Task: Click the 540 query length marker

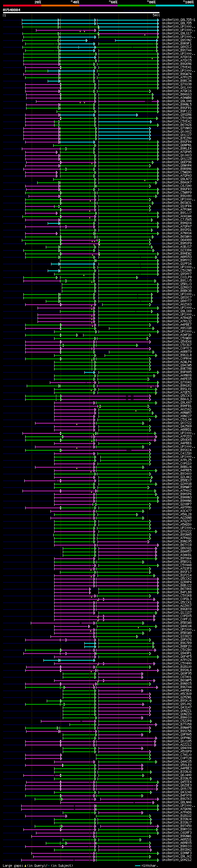Action: point(155,15)
